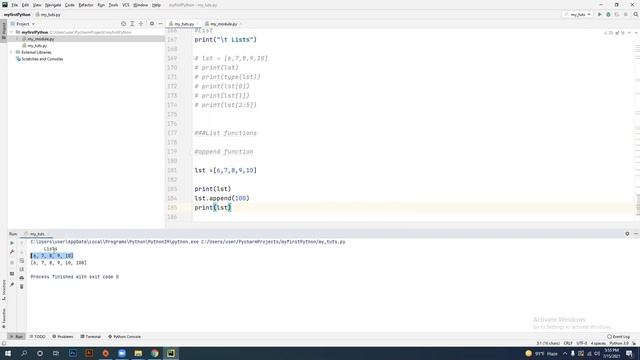Start debugging with the green bug icon
The height and width of the screenshot is (360, 640).
608,14
